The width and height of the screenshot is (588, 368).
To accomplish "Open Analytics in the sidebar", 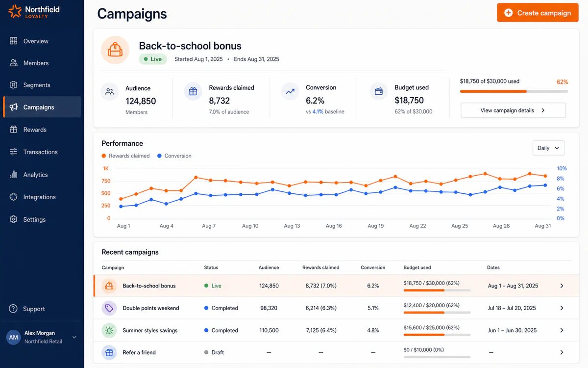I will click(x=42, y=175).
